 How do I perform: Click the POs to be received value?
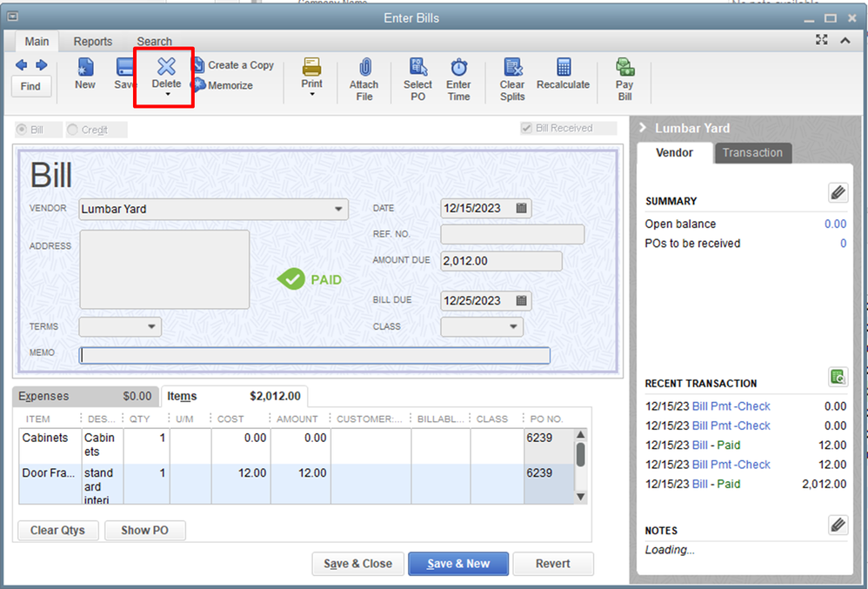pos(843,243)
